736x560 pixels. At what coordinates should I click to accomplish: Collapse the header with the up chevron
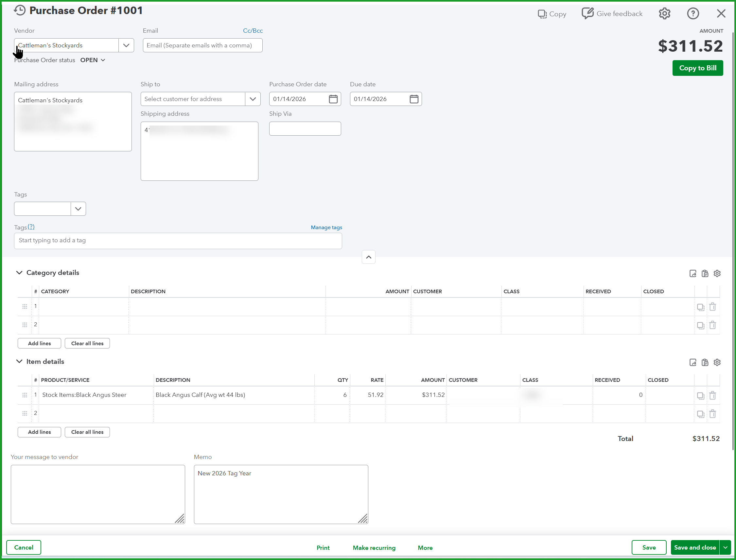pos(368,257)
